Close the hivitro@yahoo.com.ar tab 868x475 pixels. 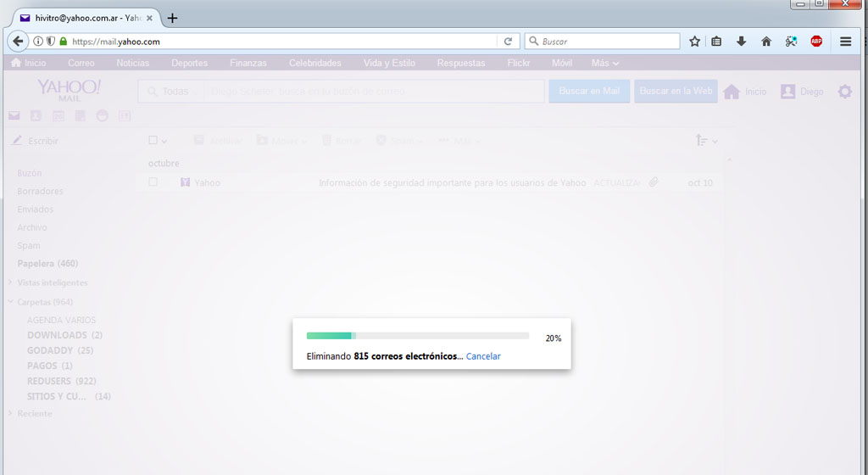tap(149, 18)
